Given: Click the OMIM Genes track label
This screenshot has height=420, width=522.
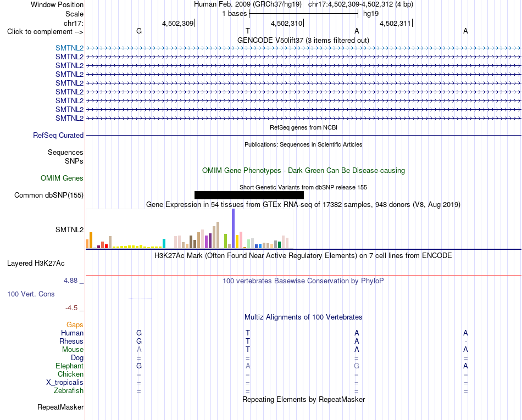Looking at the screenshot, I should pyautogui.click(x=62, y=178).
